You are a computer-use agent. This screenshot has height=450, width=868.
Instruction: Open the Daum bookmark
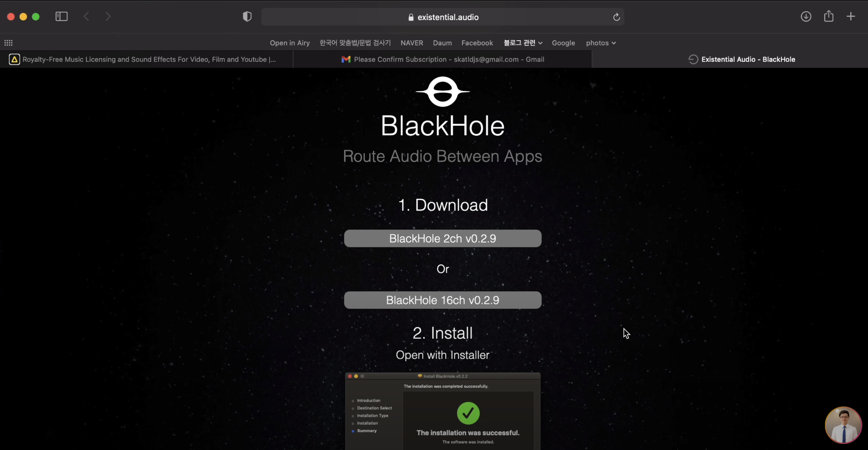(x=442, y=43)
